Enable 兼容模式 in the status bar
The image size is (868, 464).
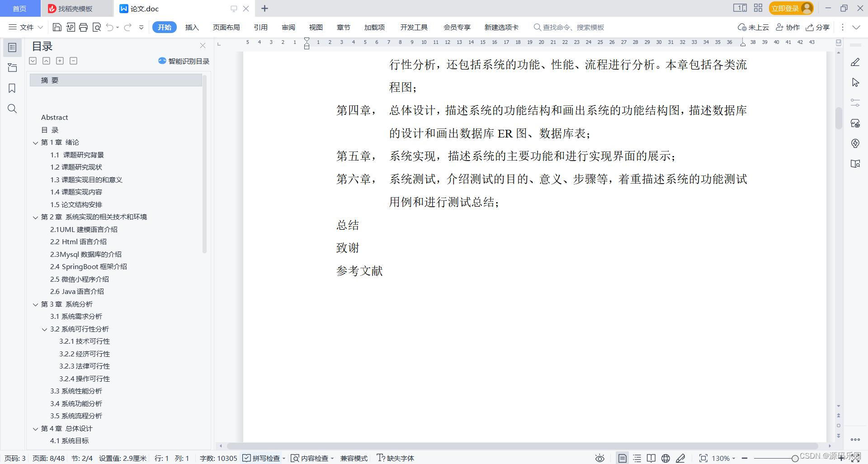tap(354, 458)
